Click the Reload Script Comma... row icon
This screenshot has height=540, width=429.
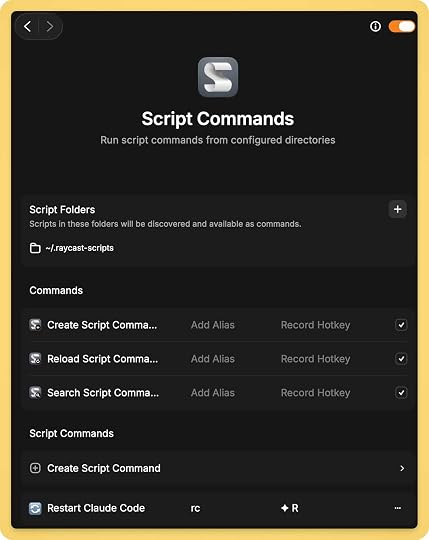point(35,359)
